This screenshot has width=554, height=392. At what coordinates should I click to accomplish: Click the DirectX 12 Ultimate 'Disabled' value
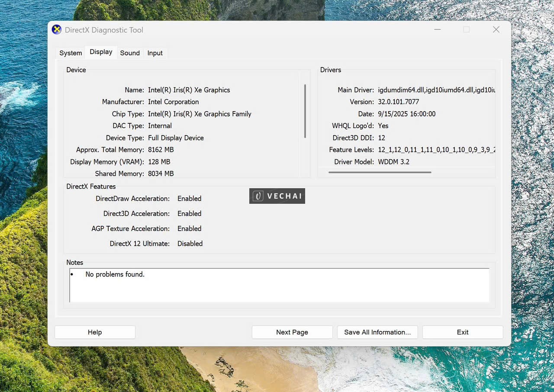pyautogui.click(x=190, y=244)
